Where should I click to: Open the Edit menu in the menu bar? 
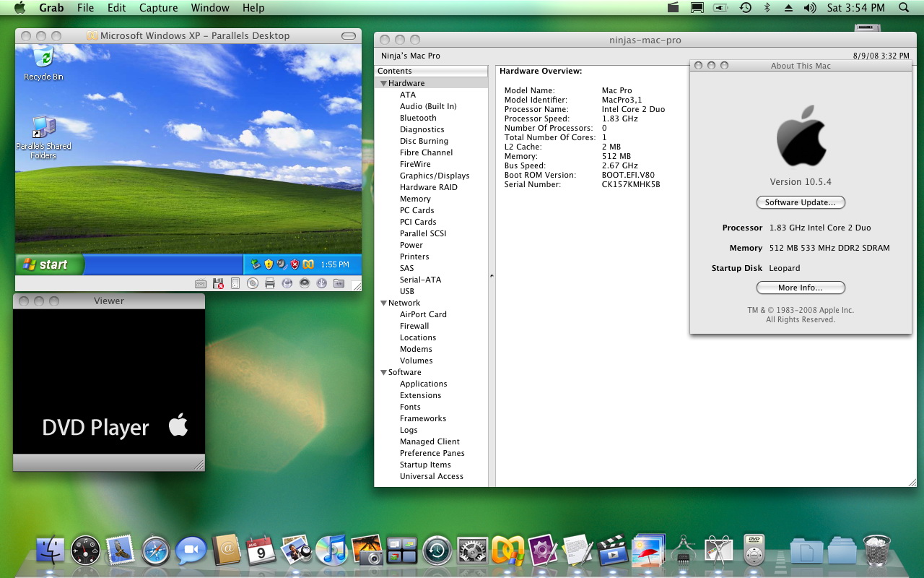pyautogui.click(x=116, y=8)
